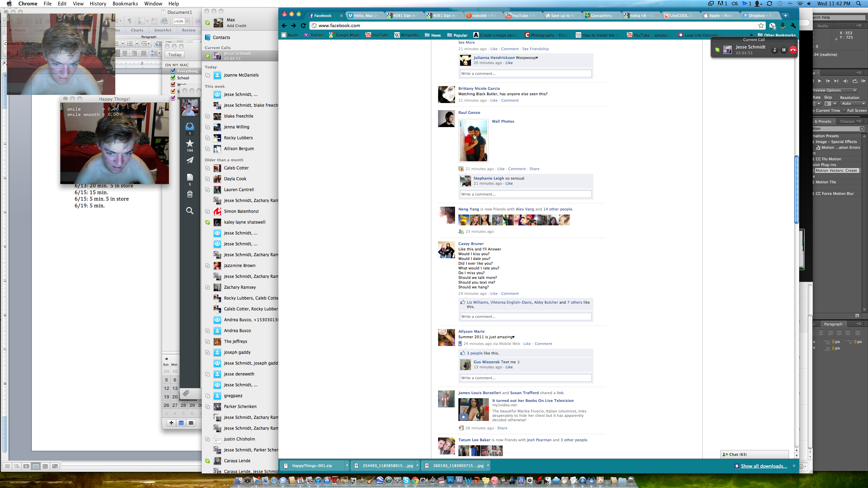Reload the Facebook page
Viewport: 868px width, 488px height.
[303, 25]
